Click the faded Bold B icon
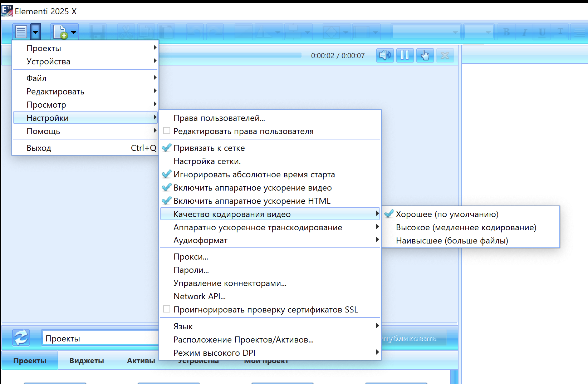 (x=506, y=32)
